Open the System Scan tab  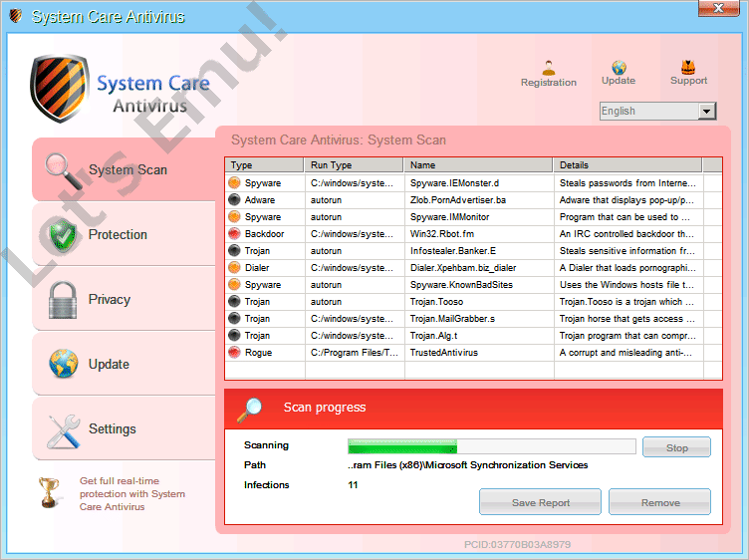[x=125, y=169]
